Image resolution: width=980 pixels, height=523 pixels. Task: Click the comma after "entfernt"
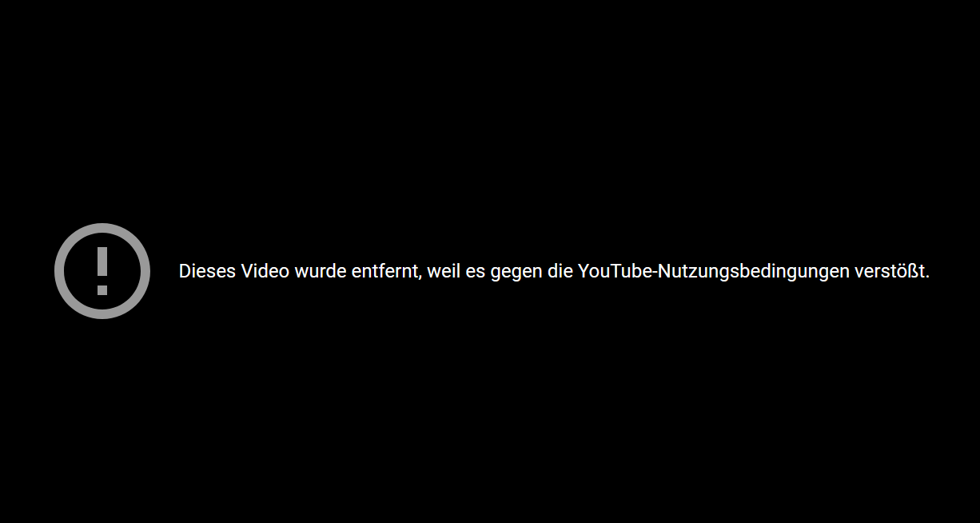(420, 278)
